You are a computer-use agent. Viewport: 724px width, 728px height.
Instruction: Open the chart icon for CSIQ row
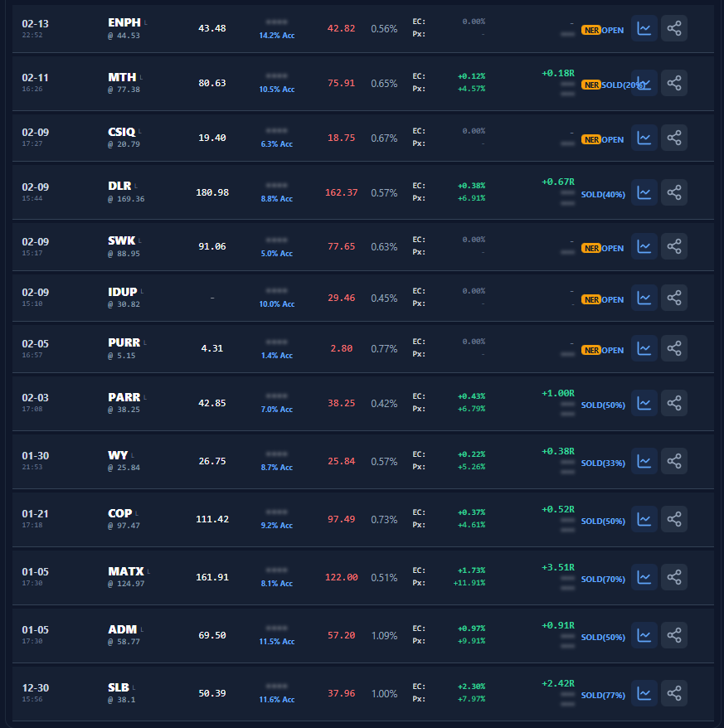click(644, 138)
